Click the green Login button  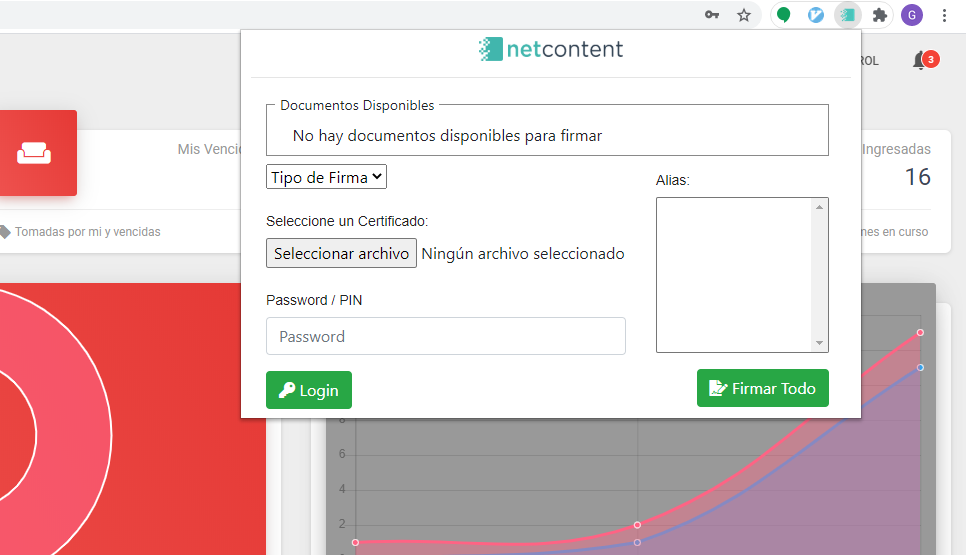pos(309,390)
